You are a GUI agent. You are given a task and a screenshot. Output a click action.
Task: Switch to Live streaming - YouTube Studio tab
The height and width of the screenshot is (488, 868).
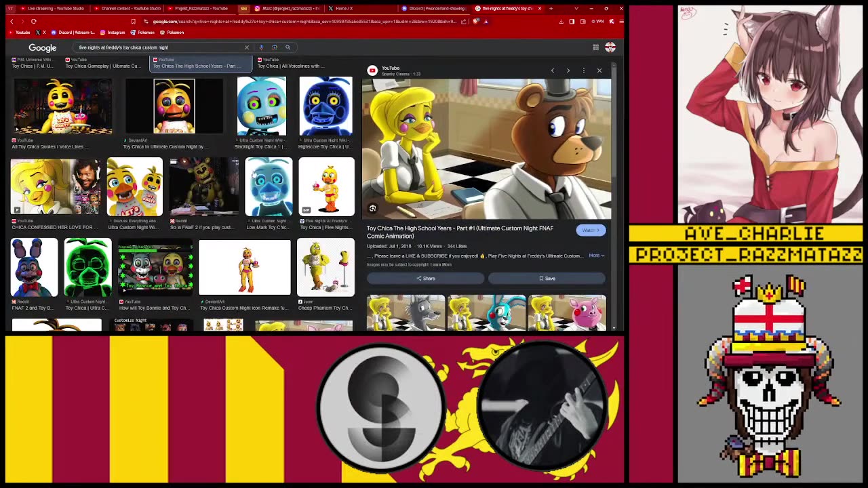53,9
